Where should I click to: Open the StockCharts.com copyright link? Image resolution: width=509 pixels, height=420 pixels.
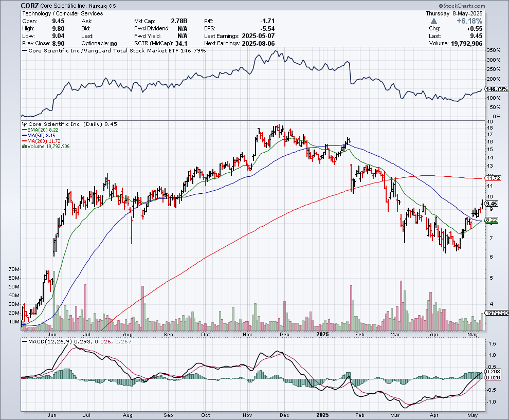pos(462,6)
